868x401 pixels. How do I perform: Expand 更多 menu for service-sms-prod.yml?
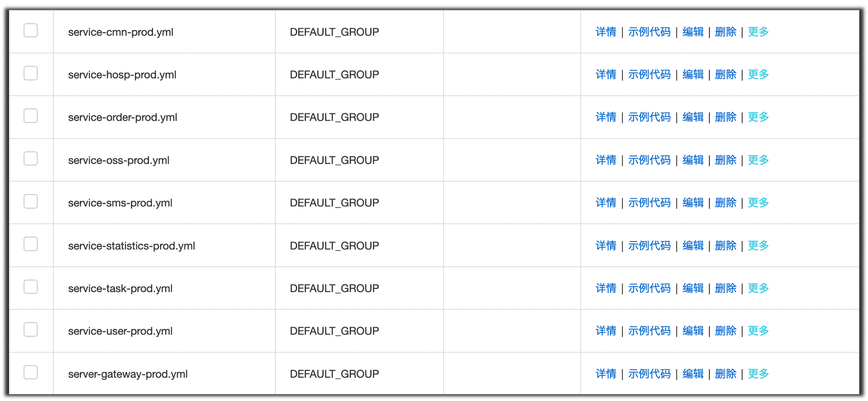coord(758,203)
